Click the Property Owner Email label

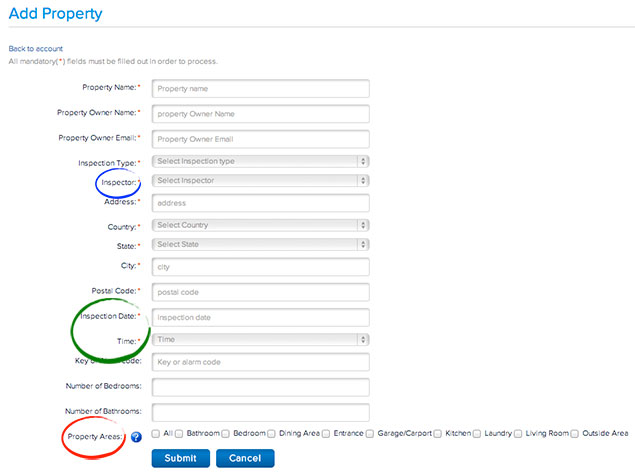click(x=97, y=138)
